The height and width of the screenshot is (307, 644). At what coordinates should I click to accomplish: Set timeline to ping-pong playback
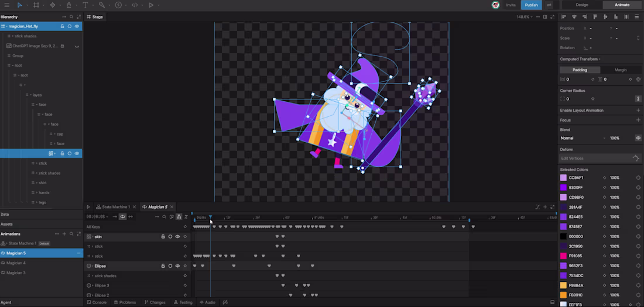click(x=131, y=217)
